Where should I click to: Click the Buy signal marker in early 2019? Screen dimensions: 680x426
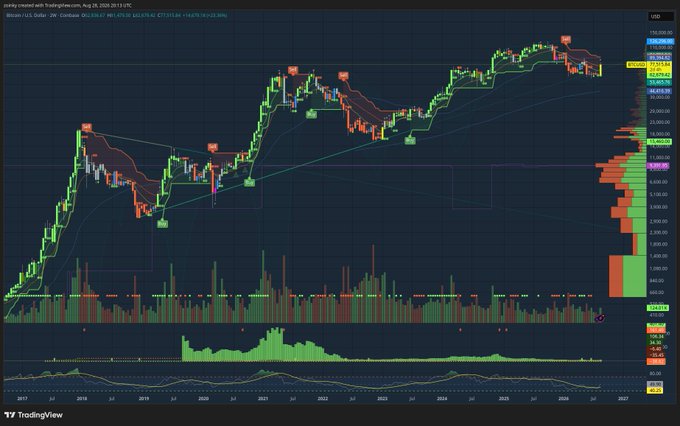click(162, 224)
